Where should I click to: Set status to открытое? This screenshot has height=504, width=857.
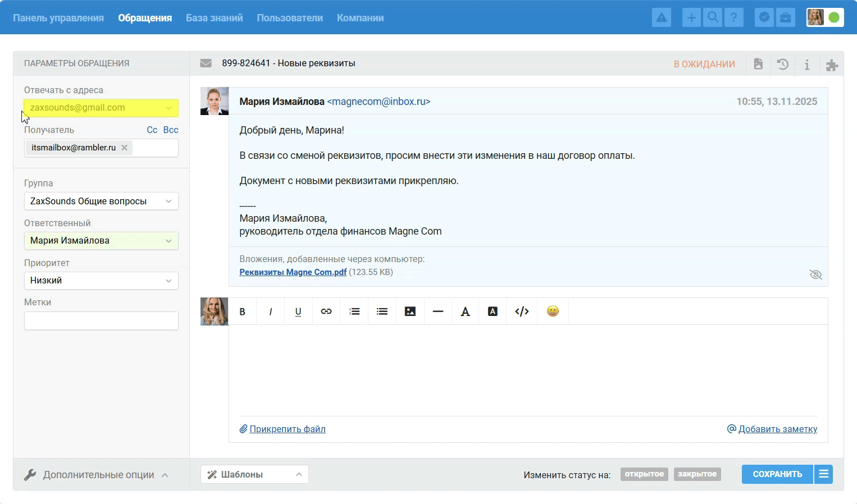point(644,474)
